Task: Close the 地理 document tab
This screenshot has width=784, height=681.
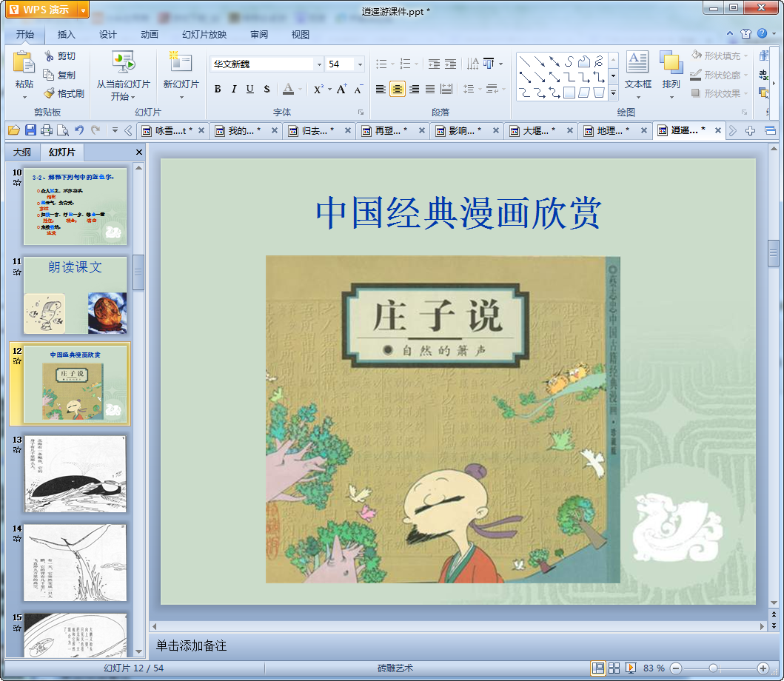Action: pyautogui.click(x=643, y=130)
